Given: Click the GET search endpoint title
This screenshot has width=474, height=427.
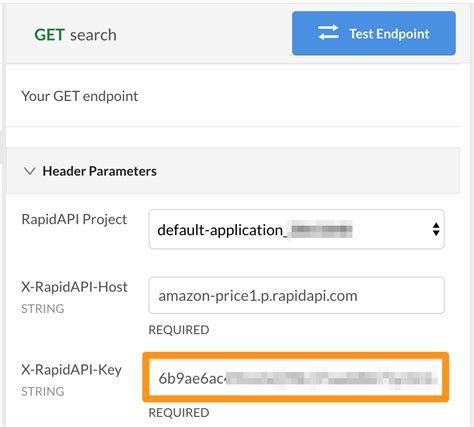Looking at the screenshot, I should coord(75,35).
